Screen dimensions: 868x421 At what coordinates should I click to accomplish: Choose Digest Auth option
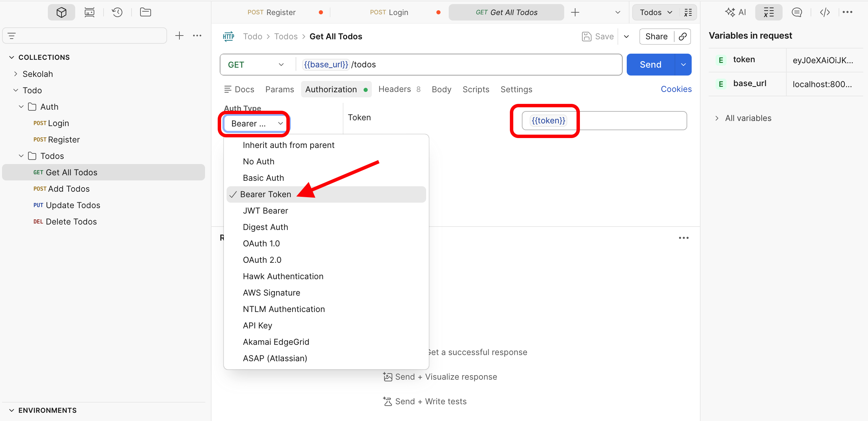pyautogui.click(x=326, y=227)
